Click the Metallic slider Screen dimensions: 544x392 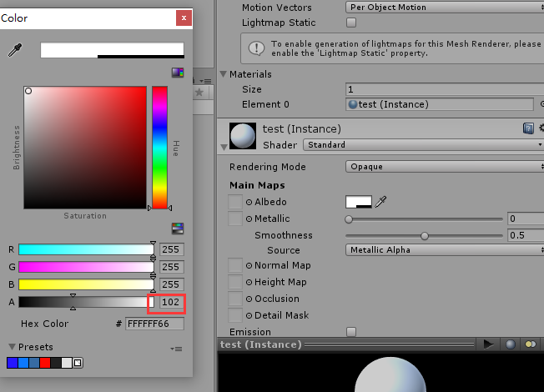click(x=425, y=219)
